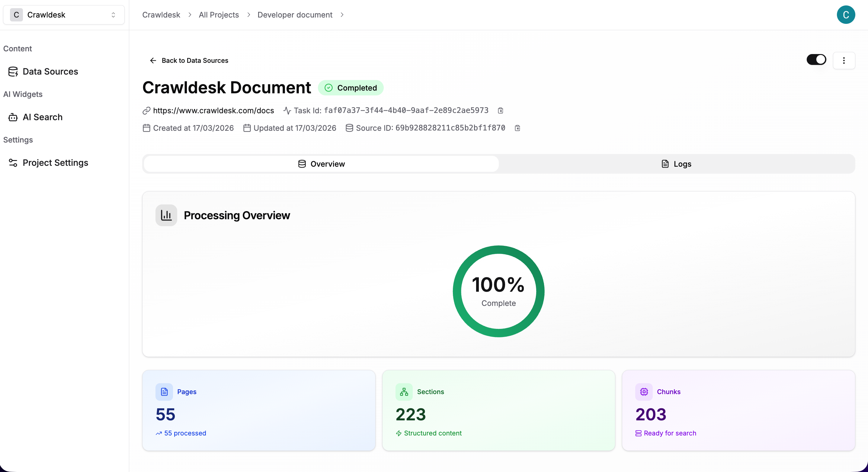Flip the dark toggle switch near the top right
This screenshot has height=472, width=868.
point(816,60)
